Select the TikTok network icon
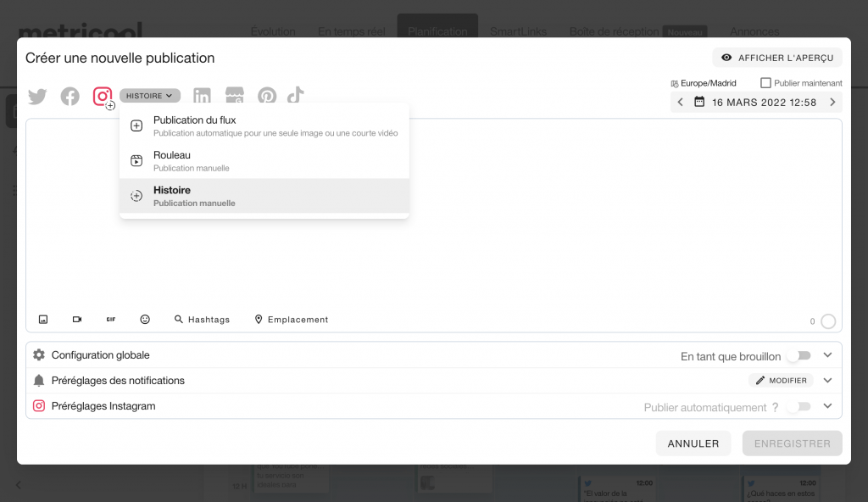Viewport: 868px width, 502px height. [x=296, y=95]
